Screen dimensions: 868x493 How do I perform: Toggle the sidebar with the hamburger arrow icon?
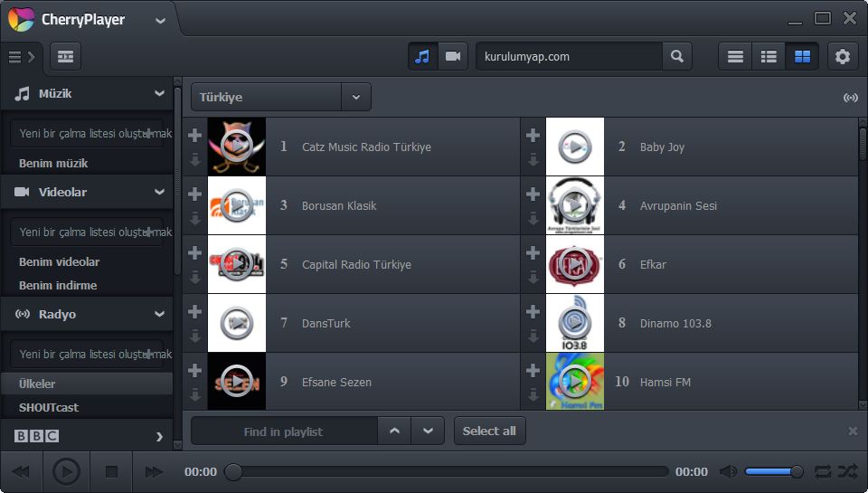click(x=22, y=56)
